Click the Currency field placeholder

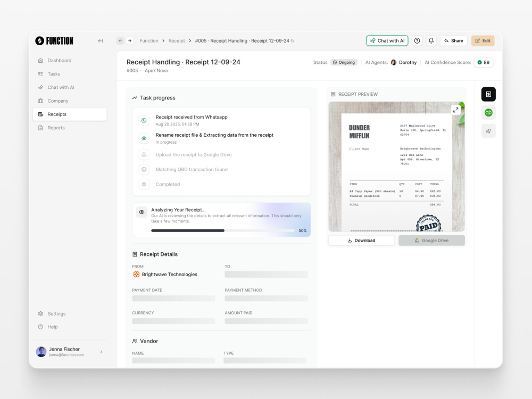coord(174,321)
